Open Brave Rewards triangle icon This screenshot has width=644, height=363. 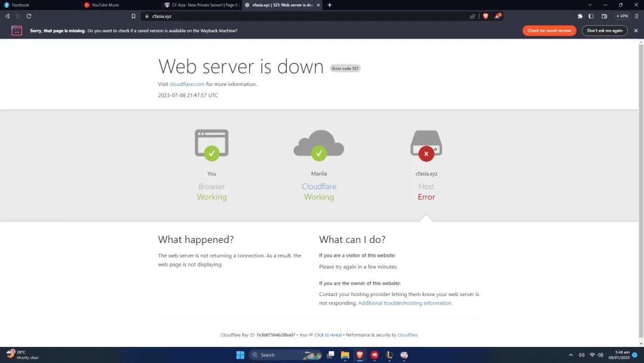click(497, 16)
